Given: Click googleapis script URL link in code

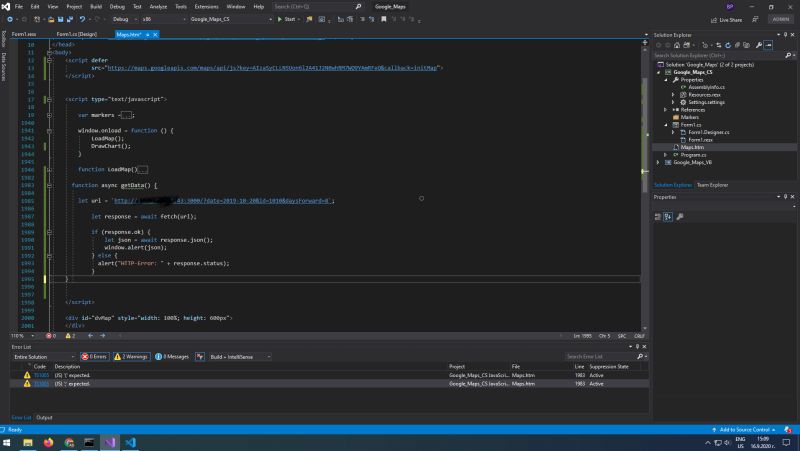Looking at the screenshot, I should [272, 68].
